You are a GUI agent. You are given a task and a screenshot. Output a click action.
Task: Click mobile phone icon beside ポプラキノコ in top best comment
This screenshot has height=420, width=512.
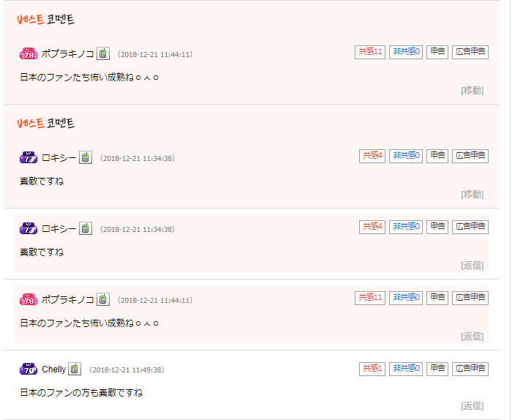103,54
